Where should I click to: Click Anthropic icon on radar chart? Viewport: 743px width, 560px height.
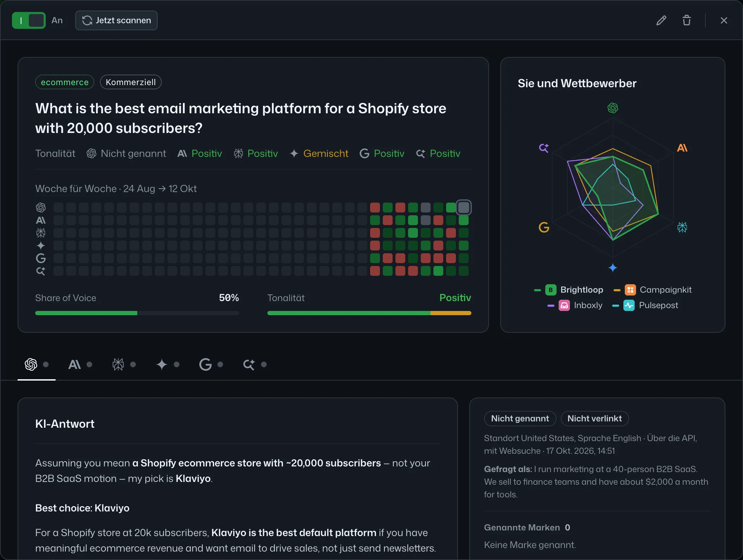(682, 148)
